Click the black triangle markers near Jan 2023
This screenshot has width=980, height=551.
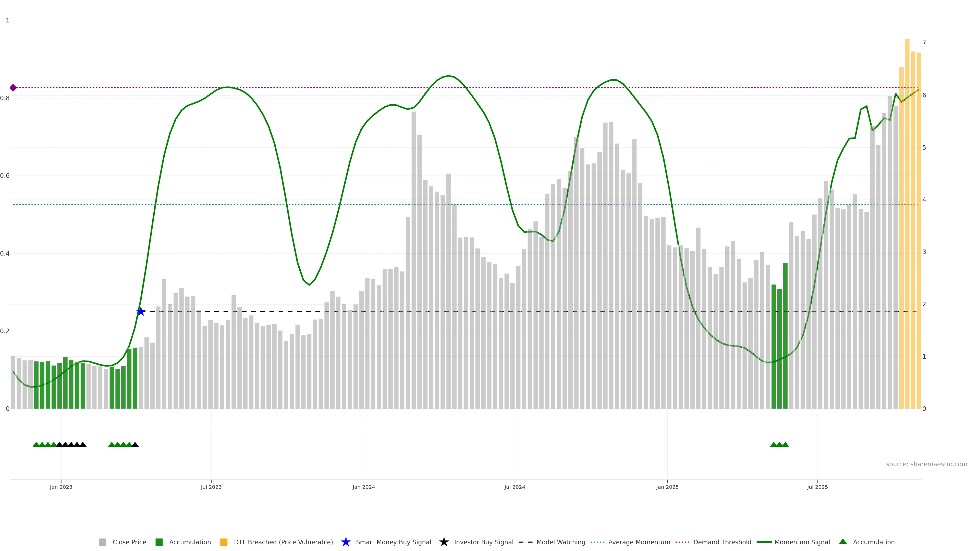71,445
